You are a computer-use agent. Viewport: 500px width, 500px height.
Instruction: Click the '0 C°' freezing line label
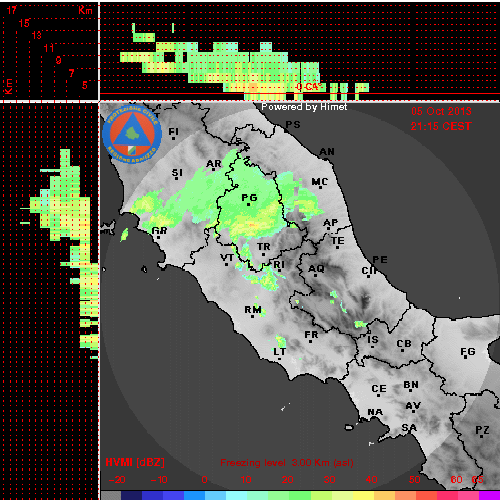point(309,87)
